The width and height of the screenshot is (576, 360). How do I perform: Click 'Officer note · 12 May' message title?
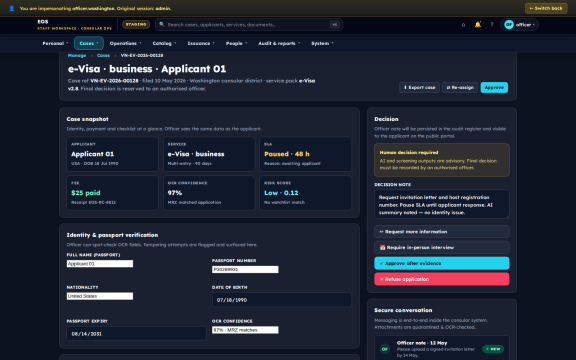422,343
